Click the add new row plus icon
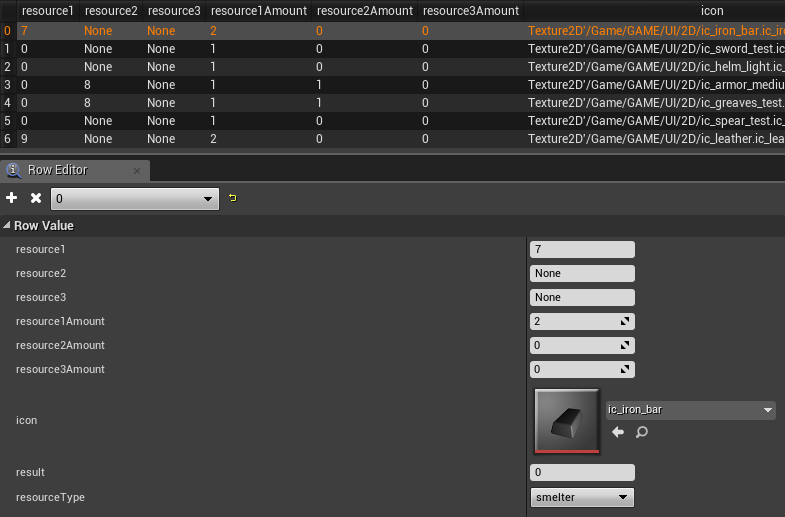The image size is (785, 517). click(12, 198)
